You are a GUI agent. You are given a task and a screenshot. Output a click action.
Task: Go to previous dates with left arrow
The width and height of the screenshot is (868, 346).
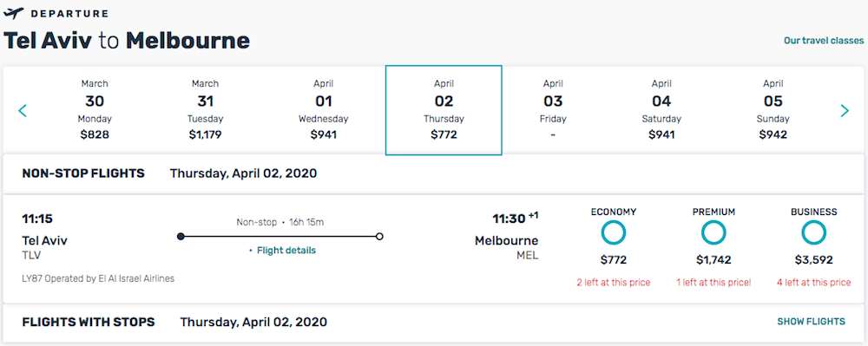pyautogui.click(x=23, y=110)
